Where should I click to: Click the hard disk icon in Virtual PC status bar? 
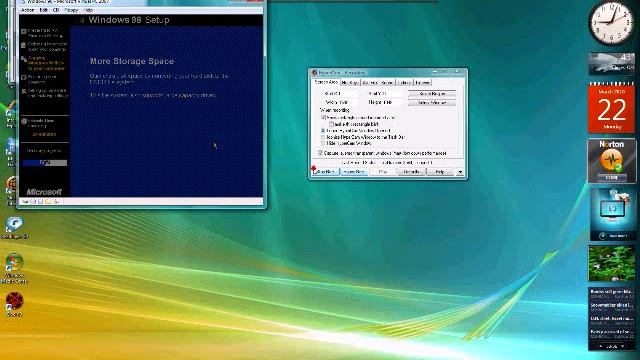[25, 202]
